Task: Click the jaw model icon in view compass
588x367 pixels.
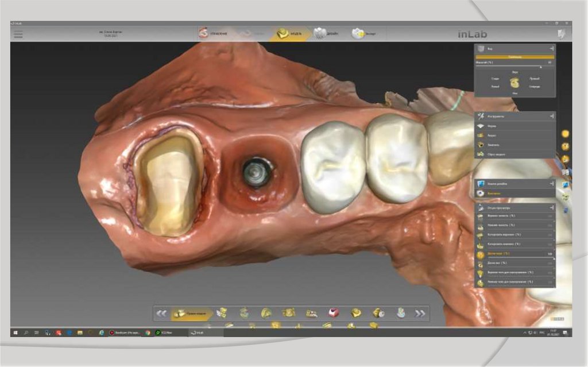Action: tap(515, 83)
